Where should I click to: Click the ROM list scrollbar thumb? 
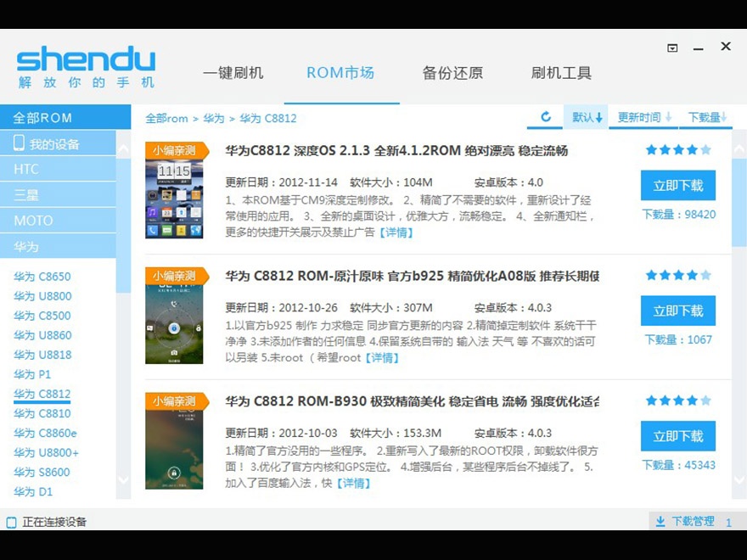tap(740, 203)
